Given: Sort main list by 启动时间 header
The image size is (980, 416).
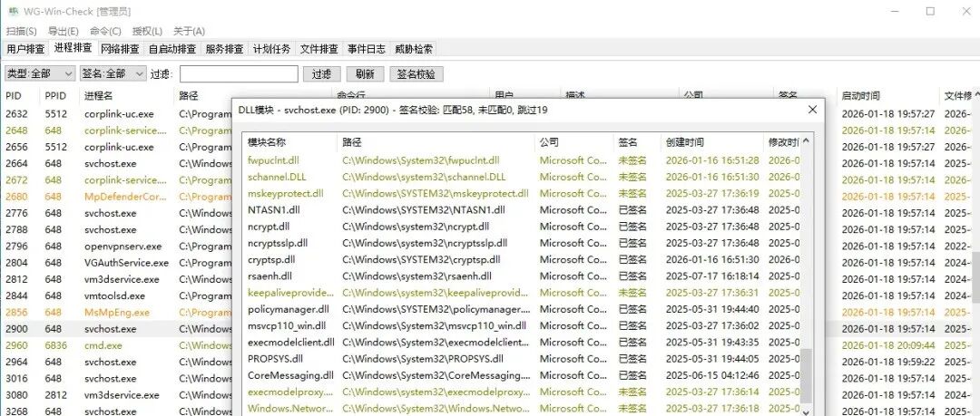Looking at the screenshot, I should (888, 95).
